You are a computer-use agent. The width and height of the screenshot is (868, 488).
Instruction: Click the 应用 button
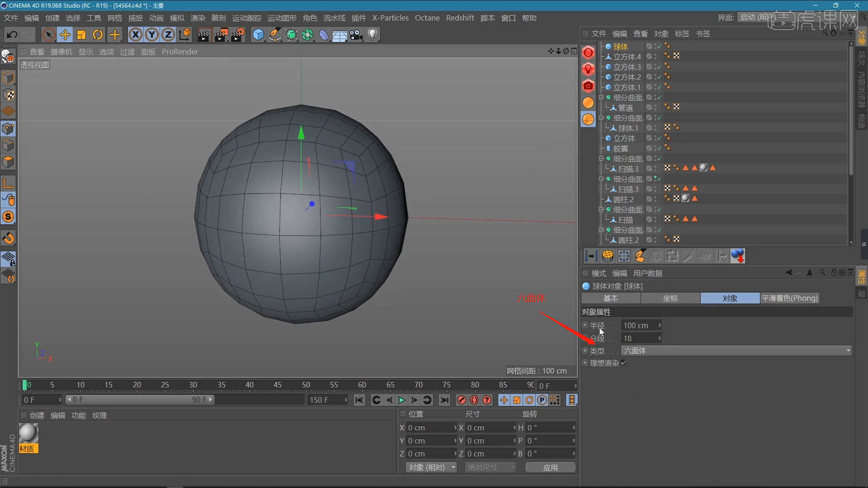550,467
